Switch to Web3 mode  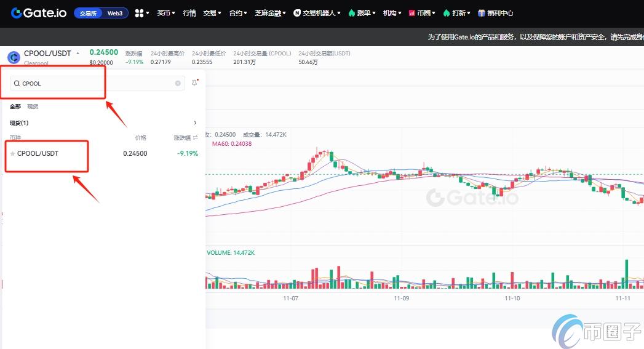(115, 13)
